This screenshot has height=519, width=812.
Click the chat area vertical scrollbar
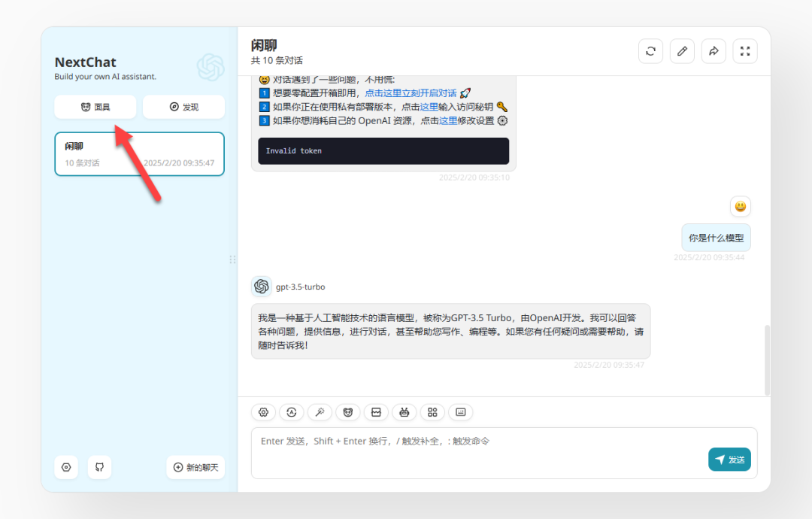pyautogui.click(x=767, y=360)
